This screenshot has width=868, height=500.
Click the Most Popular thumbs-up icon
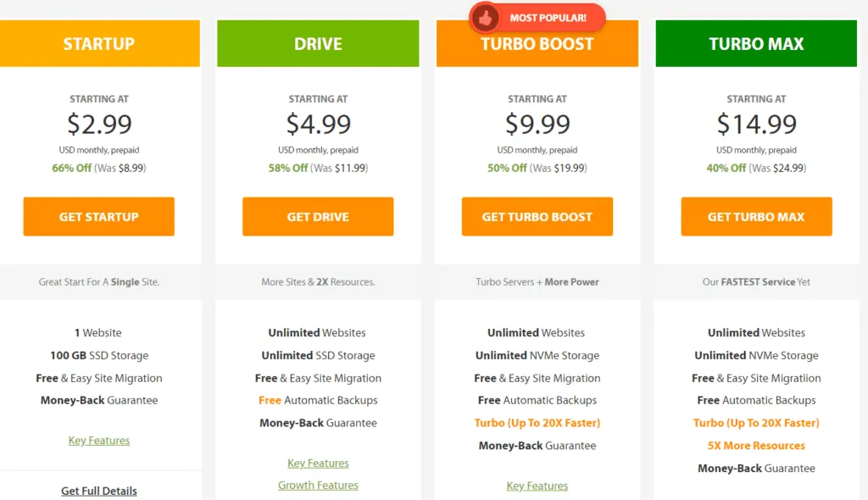click(x=486, y=19)
